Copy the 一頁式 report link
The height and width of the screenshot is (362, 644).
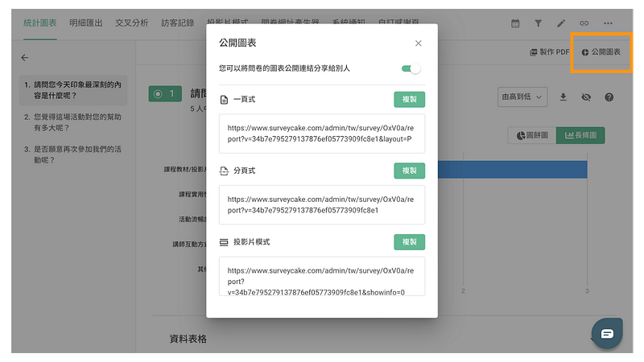409,99
